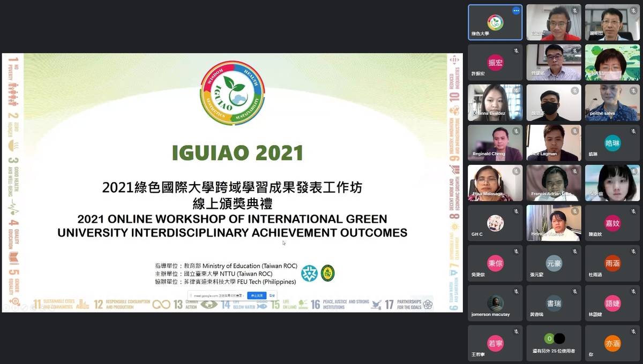Click Ace Lagman's video tile

click(554, 143)
